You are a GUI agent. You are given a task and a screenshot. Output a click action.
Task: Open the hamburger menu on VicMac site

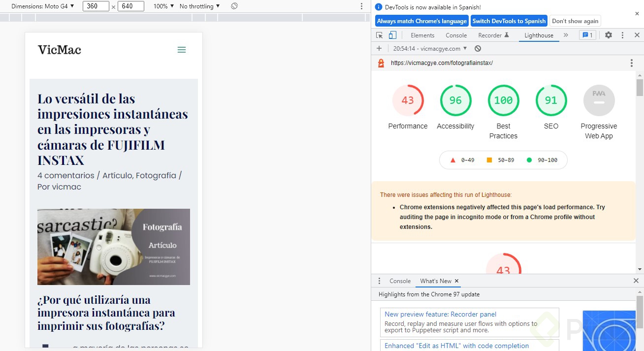tap(181, 49)
